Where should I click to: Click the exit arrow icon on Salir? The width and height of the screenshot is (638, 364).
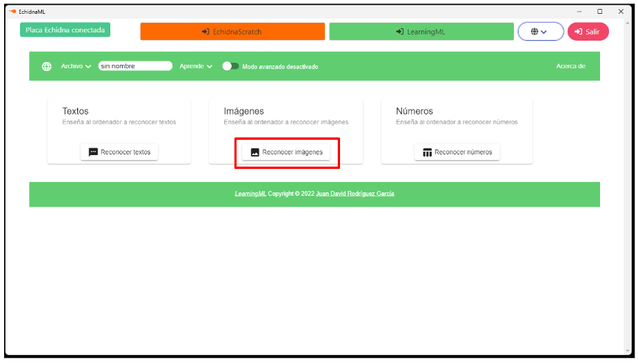click(x=578, y=32)
